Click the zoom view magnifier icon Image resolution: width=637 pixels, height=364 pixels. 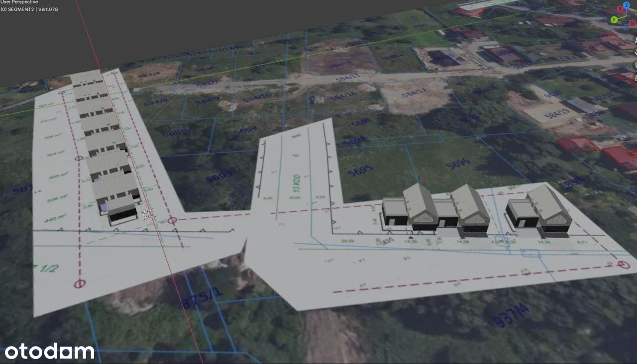(635, 39)
